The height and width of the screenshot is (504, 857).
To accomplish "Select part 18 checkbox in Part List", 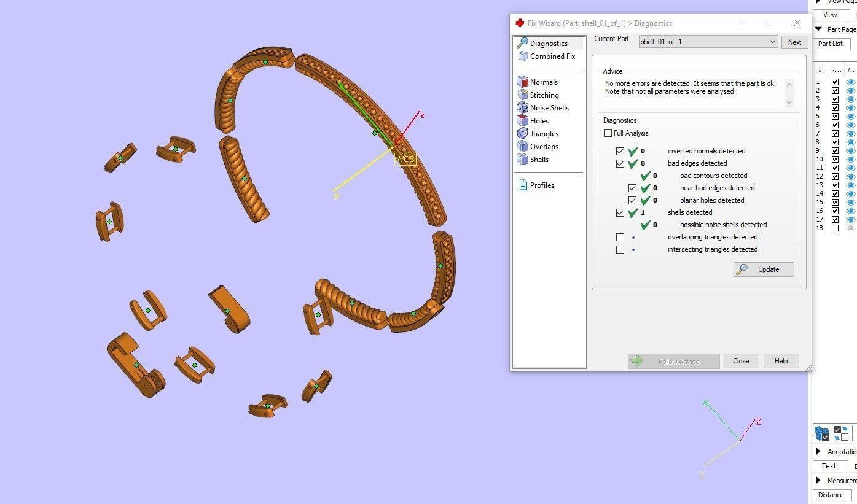I will [x=835, y=228].
